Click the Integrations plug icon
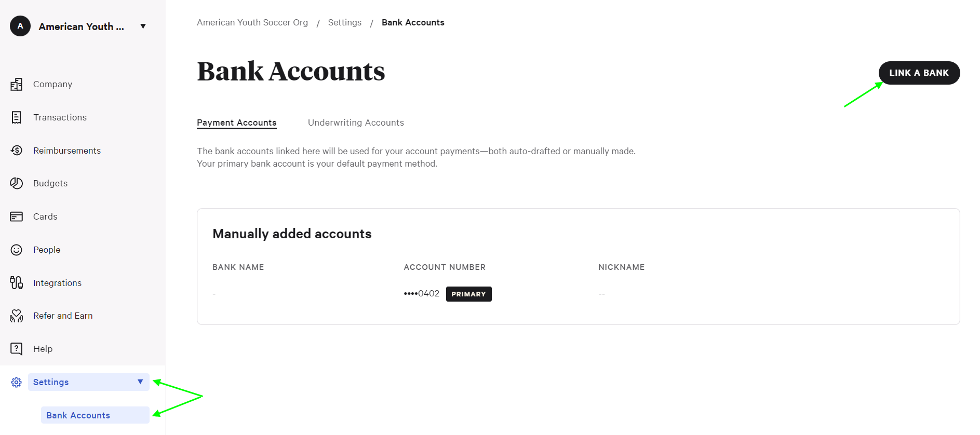This screenshot has width=980, height=435. click(17, 283)
